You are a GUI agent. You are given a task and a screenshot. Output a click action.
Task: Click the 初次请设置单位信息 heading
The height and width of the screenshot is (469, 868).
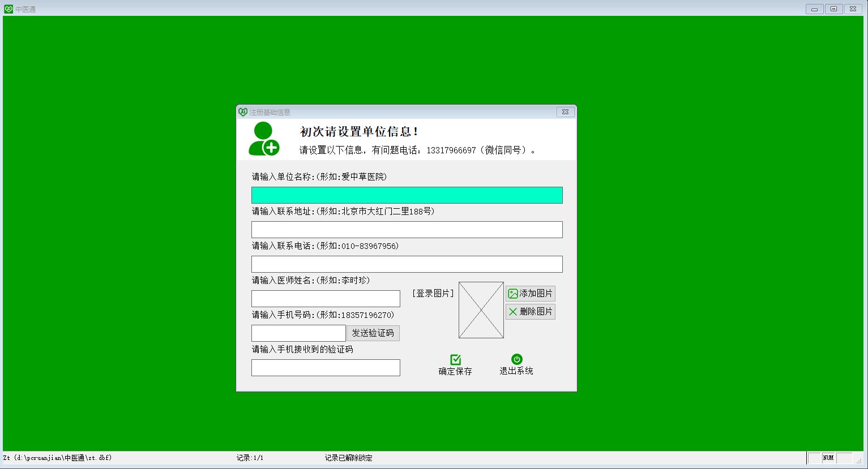(x=360, y=132)
